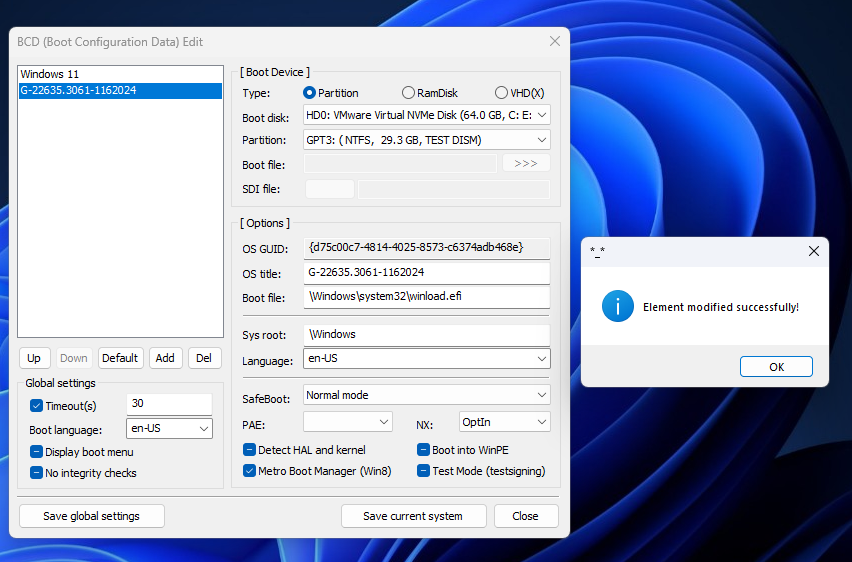The width and height of the screenshot is (852, 562).
Task: Delete the entry with Del button
Action: coord(204,358)
